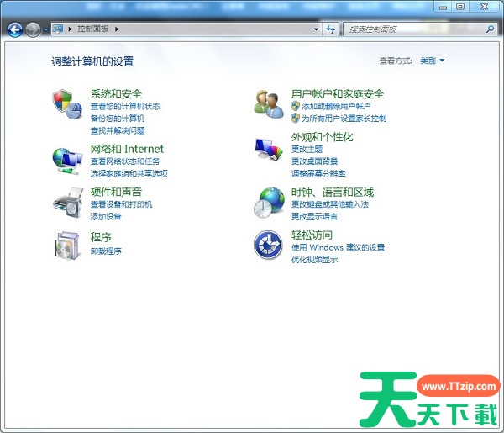Expand the address bar history dropdown
Viewport: 504px width, 433px height.
pos(317,29)
